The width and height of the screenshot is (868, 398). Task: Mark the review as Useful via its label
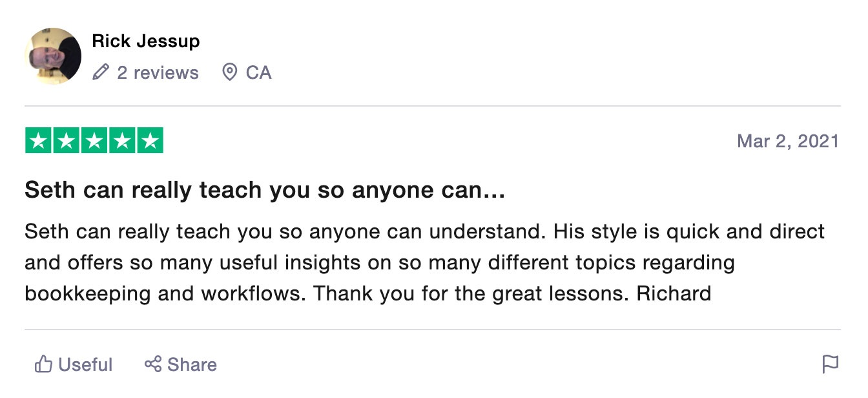click(85, 365)
